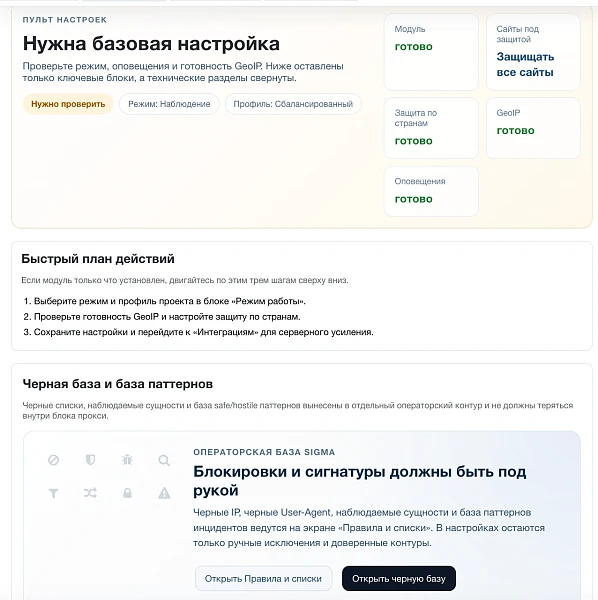This screenshot has width=598, height=600.
Task: Click "Открыть черную базу" dark button
Action: 399,579
